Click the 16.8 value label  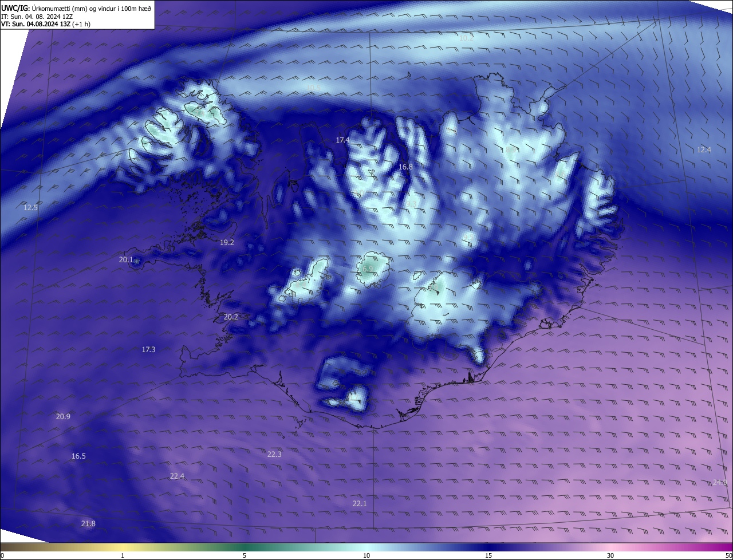[x=405, y=167]
